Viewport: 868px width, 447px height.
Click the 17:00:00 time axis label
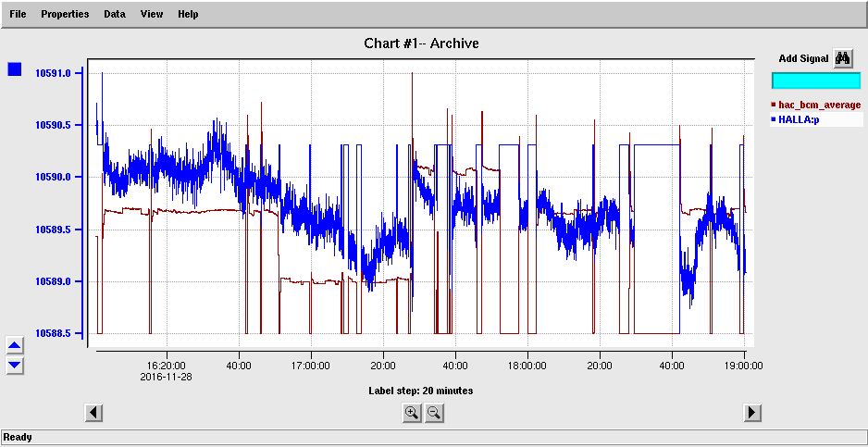point(311,366)
